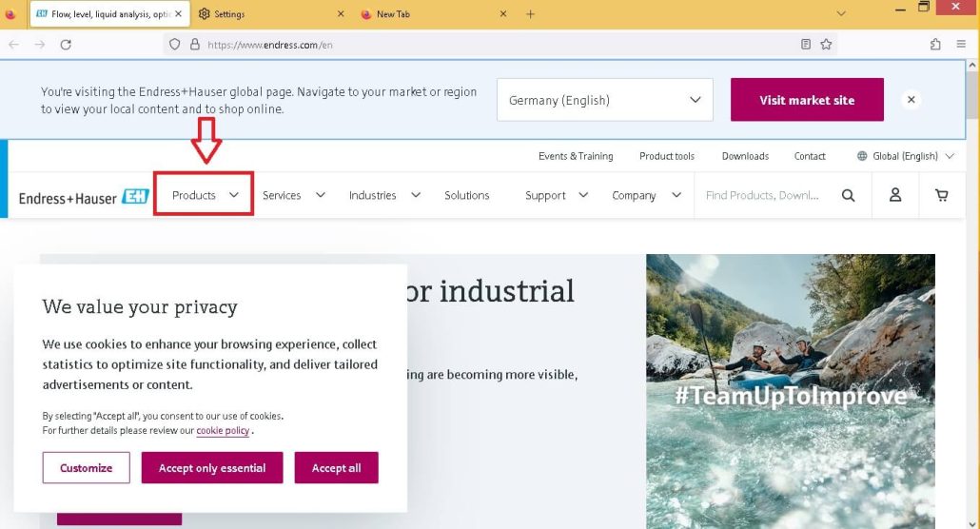Bookmark this page with star icon
Viewport: 980px width, 529px height.
click(826, 45)
